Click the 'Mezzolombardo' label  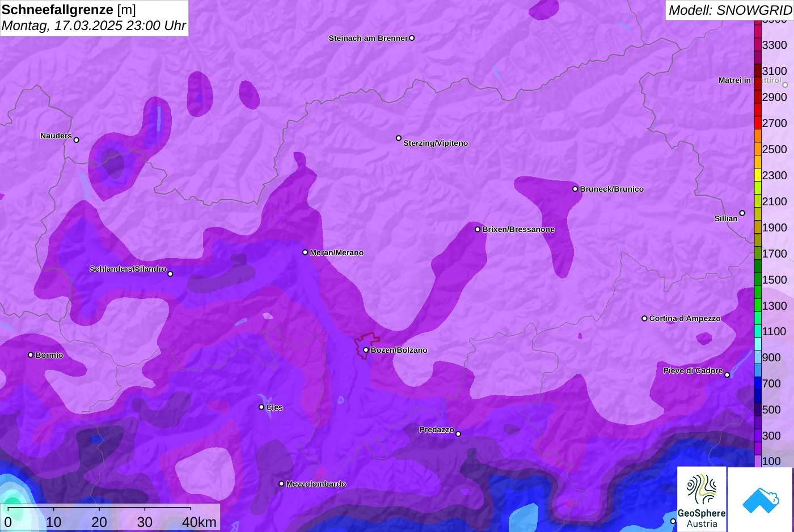pyautogui.click(x=316, y=484)
